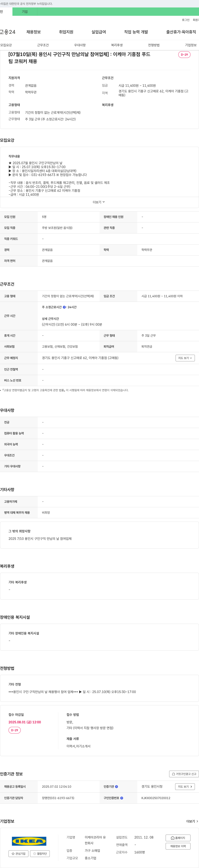Click the 고용보험, 산재보험, 건강보험 text
Image resolution: width=199 pixels, height=868 pixels.
(x=60, y=346)
